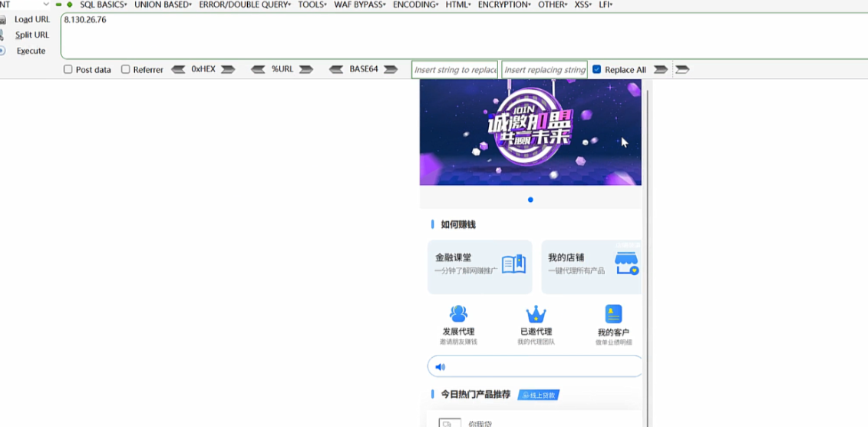The width and height of the screenshot is (868, 427).
Task: Open the 我的店铺 shop icon
Action: 627,263
